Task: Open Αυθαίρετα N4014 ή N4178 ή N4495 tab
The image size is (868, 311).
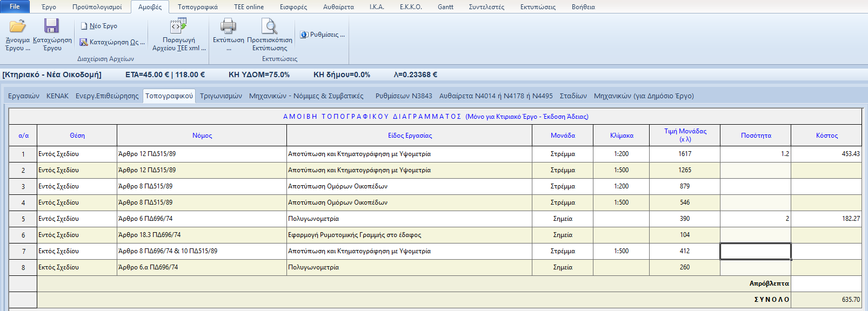Action: click(x=496, y=96)
